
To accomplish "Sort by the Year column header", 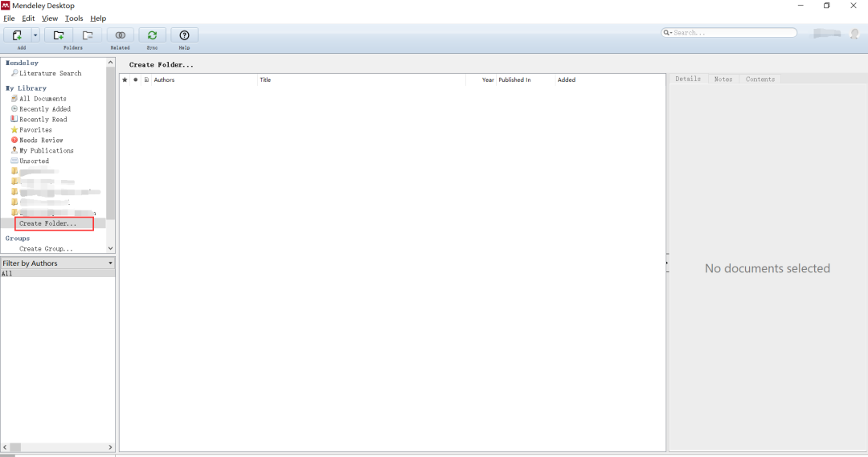I will click(481, 80).
